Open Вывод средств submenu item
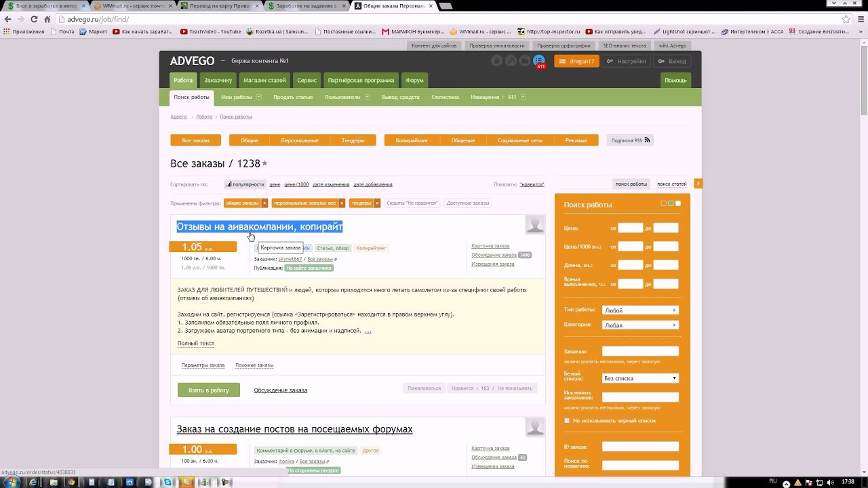This screenshot has width=868, height=488. [x=401, y=97]
